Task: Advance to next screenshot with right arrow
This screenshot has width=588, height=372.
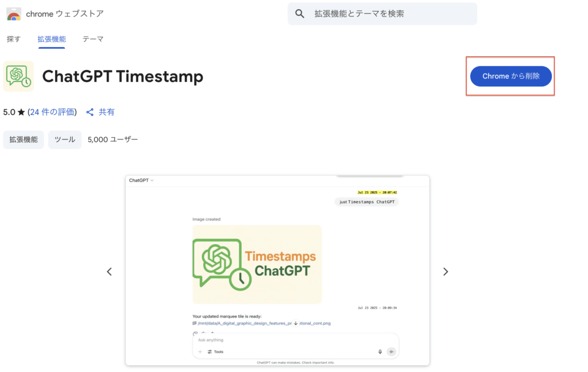Action: pyautogui.click(x=446, y=272)
